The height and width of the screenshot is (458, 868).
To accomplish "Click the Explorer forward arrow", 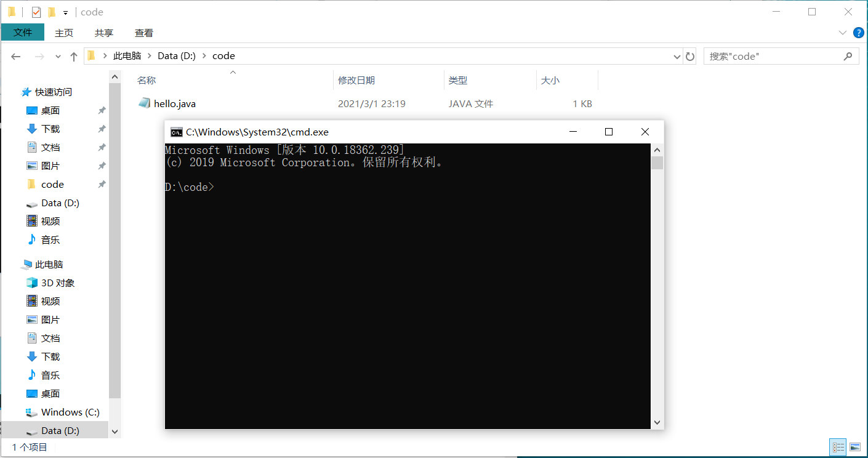I will (39, 56).
